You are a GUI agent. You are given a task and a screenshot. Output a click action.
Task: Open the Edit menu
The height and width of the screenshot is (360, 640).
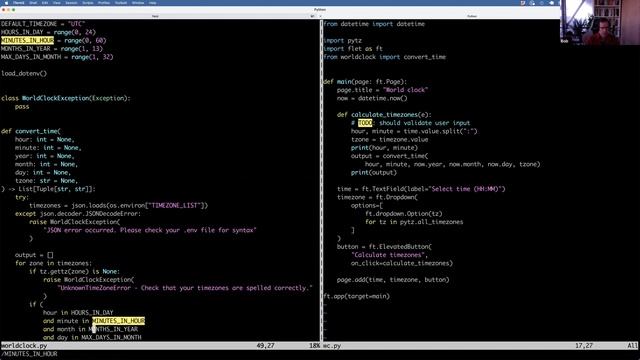coord(45,2)
